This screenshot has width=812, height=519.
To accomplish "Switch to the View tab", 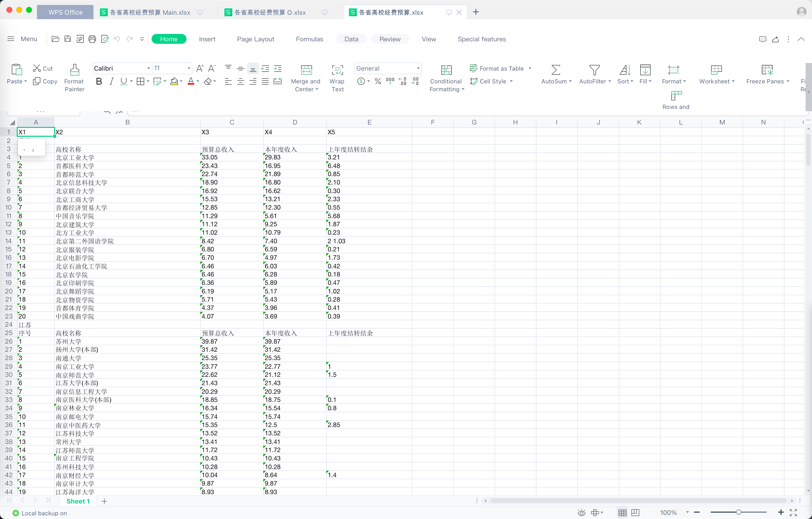I will pos(429,39).
